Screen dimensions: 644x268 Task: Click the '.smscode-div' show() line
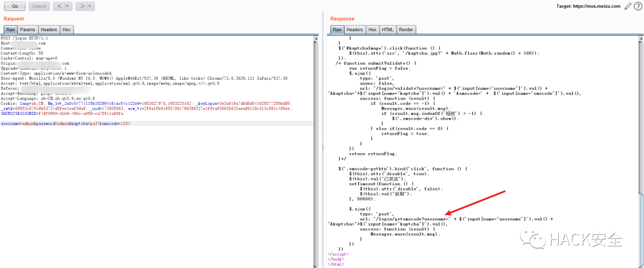point(426,118)
